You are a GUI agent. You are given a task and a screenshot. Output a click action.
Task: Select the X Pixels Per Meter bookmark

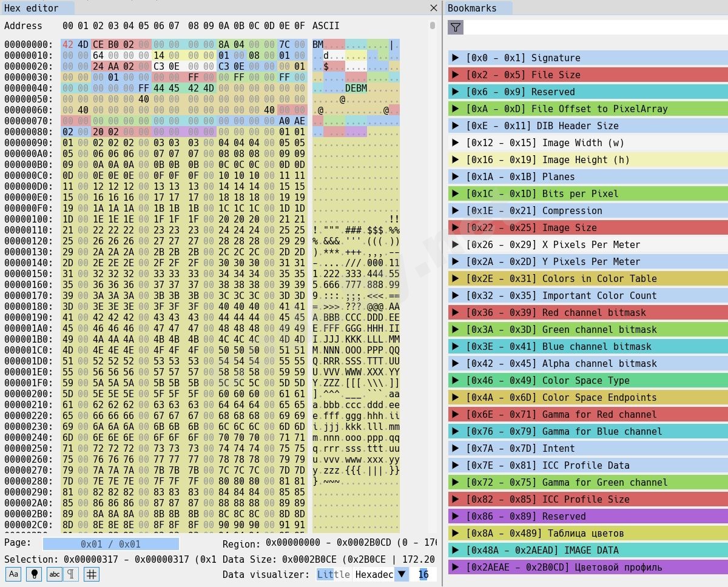588,244
